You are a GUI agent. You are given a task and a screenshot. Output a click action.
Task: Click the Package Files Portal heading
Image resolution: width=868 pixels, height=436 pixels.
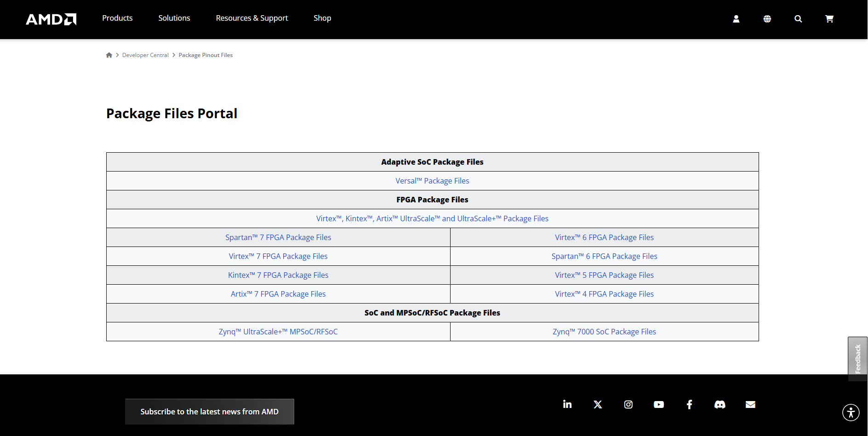tap(172, 114)
